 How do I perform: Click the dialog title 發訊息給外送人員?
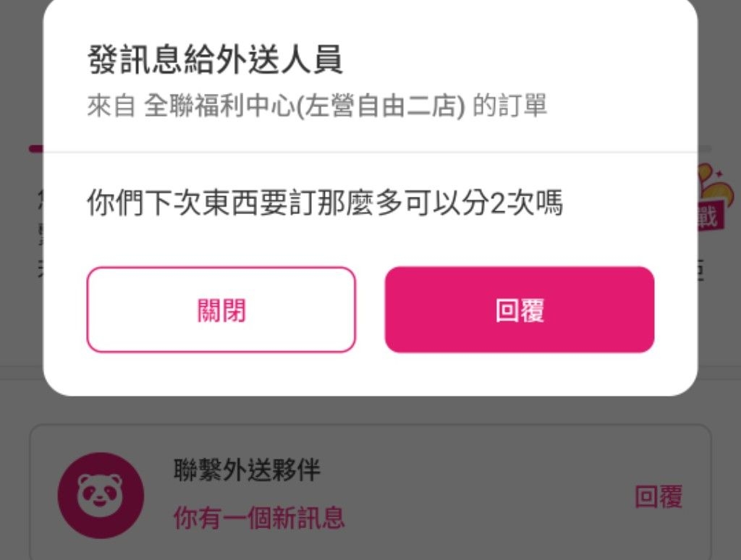coord(215,59)
